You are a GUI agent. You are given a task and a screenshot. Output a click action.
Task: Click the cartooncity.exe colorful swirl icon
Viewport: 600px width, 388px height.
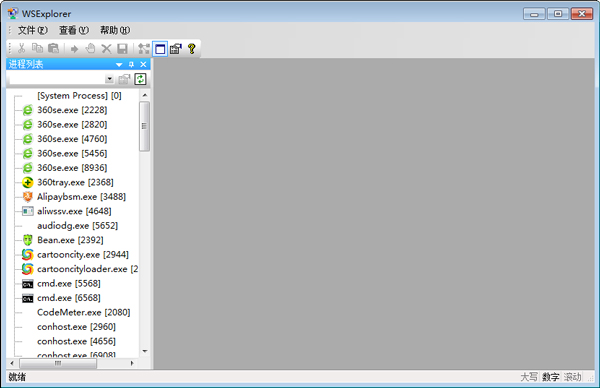pos(28,254)
